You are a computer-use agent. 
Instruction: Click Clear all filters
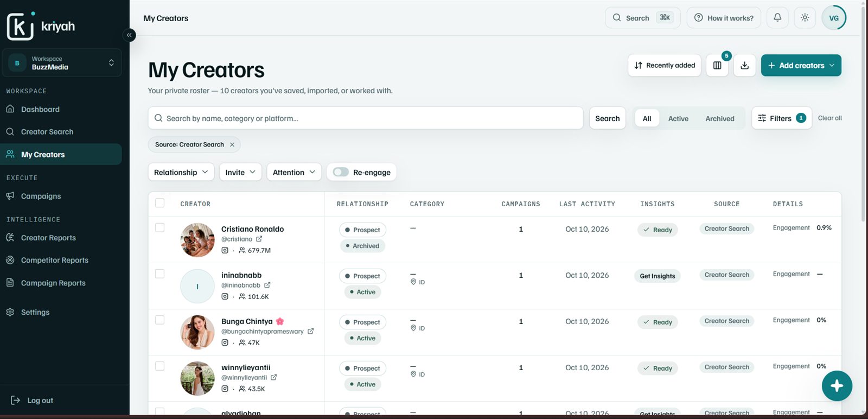[830, 118]
